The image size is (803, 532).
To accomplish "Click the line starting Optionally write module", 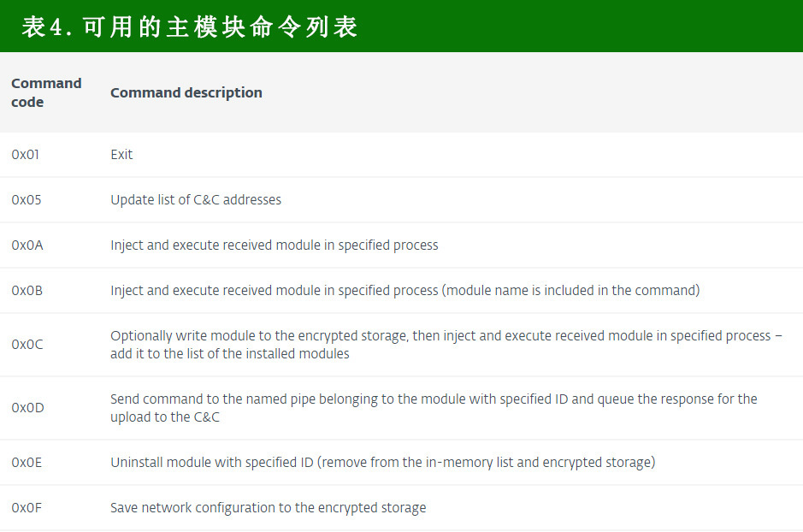I will 446,336.
